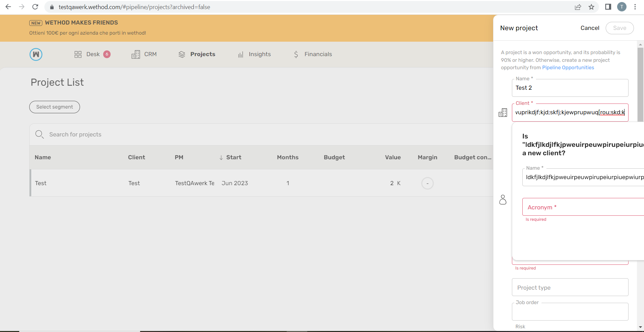644x332 pixels.
Task: Click the person icon in the new project panel
Action: pos(503,200)
